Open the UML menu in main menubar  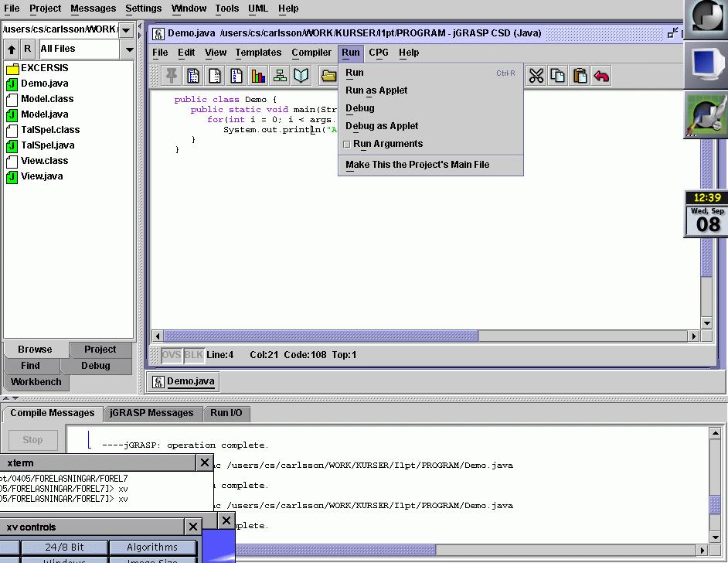[257, 9]
